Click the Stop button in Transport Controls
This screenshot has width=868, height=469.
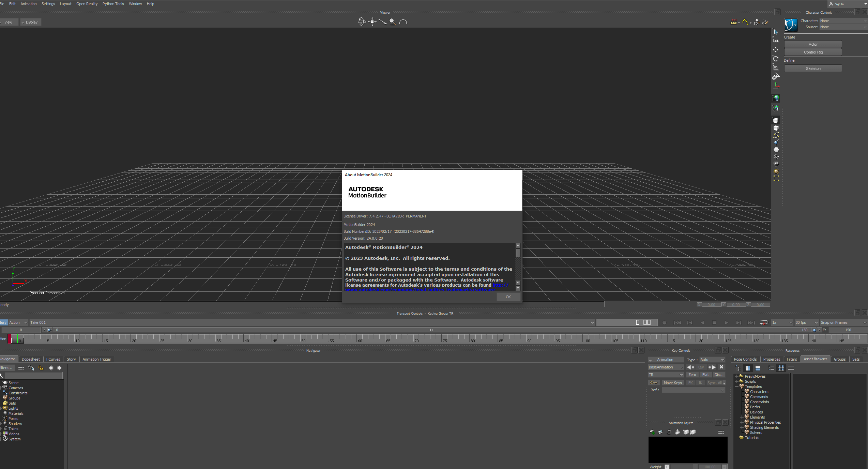point(714,322)
